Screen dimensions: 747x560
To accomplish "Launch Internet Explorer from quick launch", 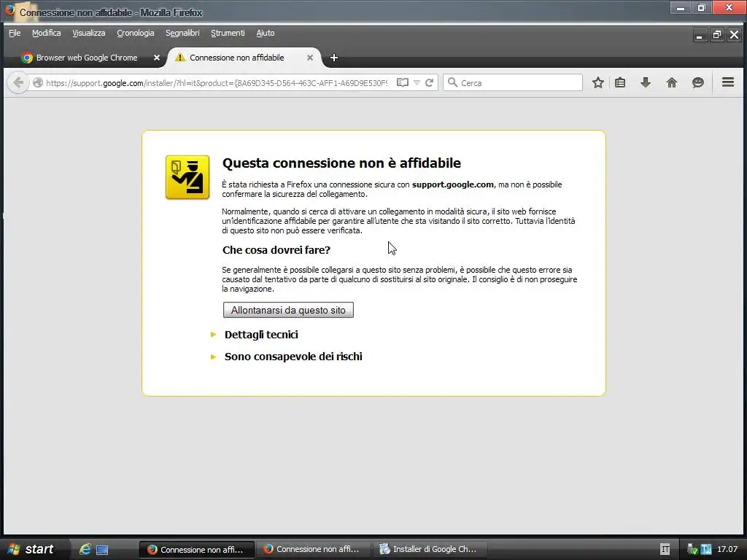I will pyautogui.click(x=85, y=549).
